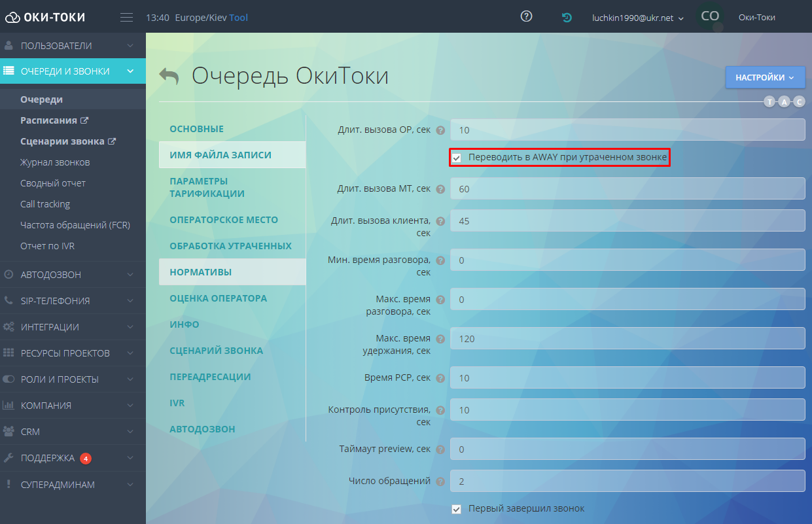812x524 pixels.
Task: Click the back arrow beside Очередь ОкиТоки
Action: [x=169, y=77]
